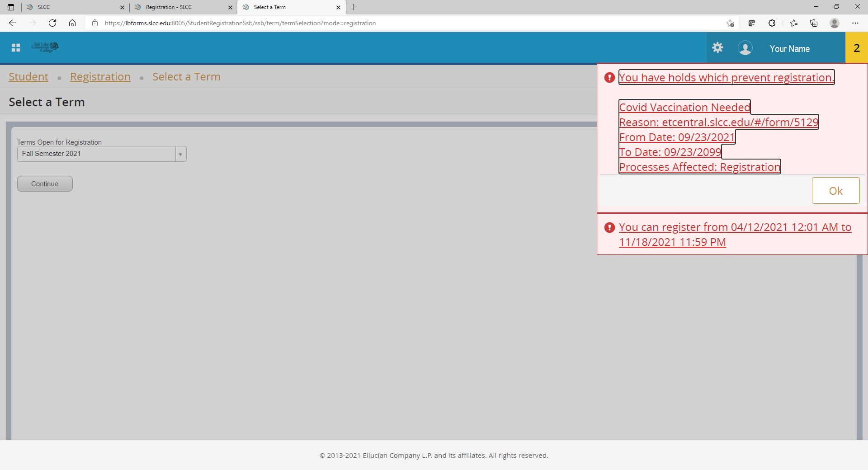Open browser Settings and more ellipsis menu
Image resolution: width=868 pixels, height=470 pixels.
point(855,23)
